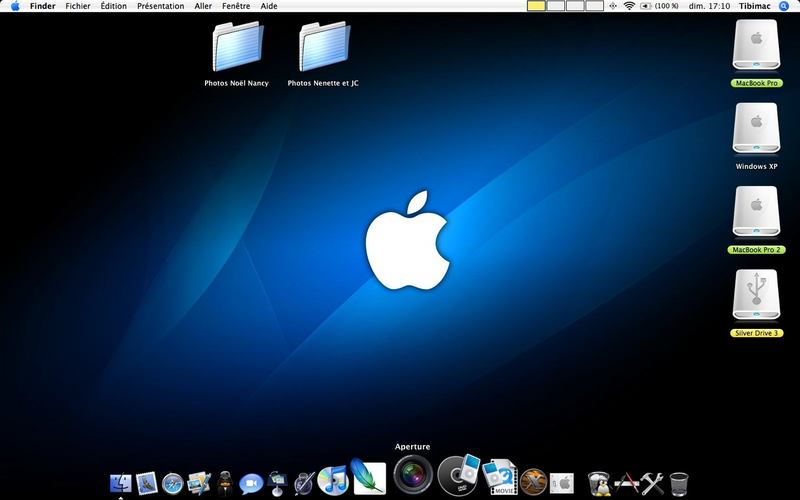The width and height of the screenshot is (800, 500).
Task: Switch to the second Spaces desktop box
Action: (556, 6)
